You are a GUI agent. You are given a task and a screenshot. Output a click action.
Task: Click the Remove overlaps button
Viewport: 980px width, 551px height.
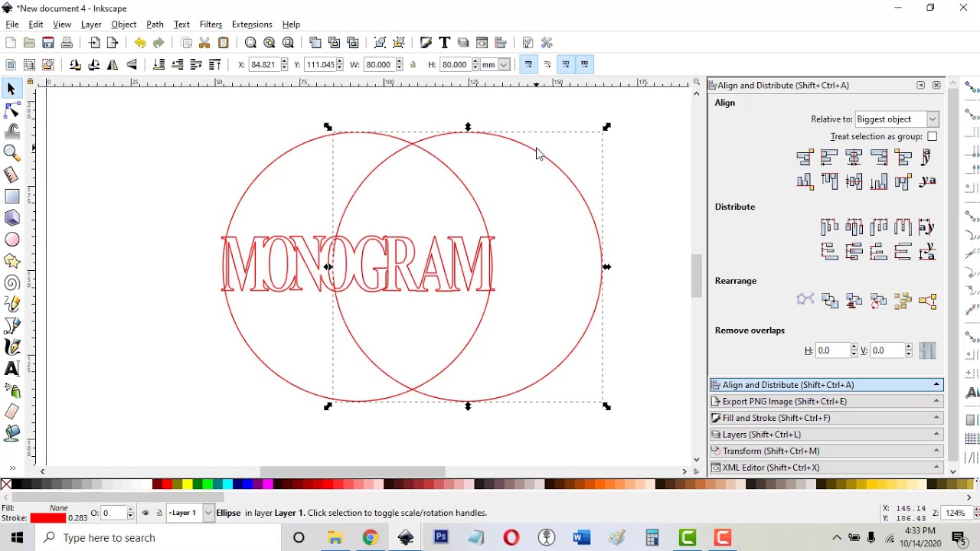pos(927,350)
